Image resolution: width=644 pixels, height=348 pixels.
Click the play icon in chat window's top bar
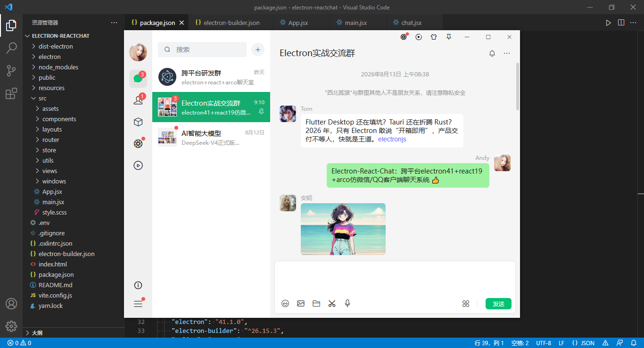419,37
